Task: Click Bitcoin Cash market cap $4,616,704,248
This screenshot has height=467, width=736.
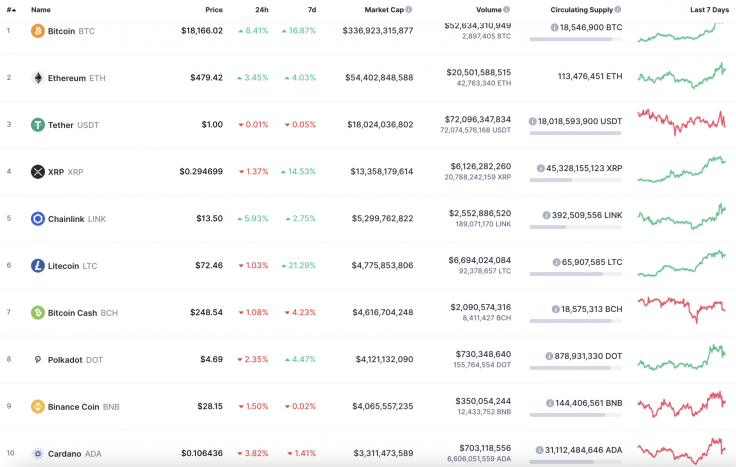Action: tap(383, 312)
